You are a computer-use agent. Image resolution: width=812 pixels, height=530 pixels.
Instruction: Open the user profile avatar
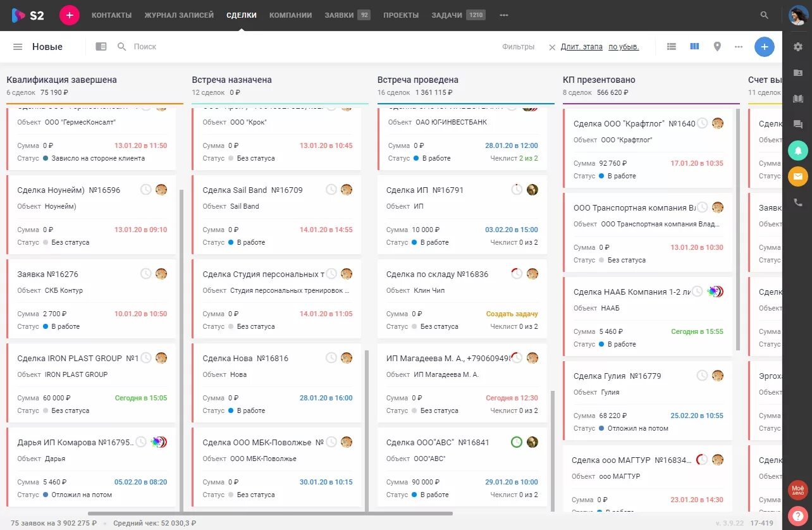click(798, 15)
